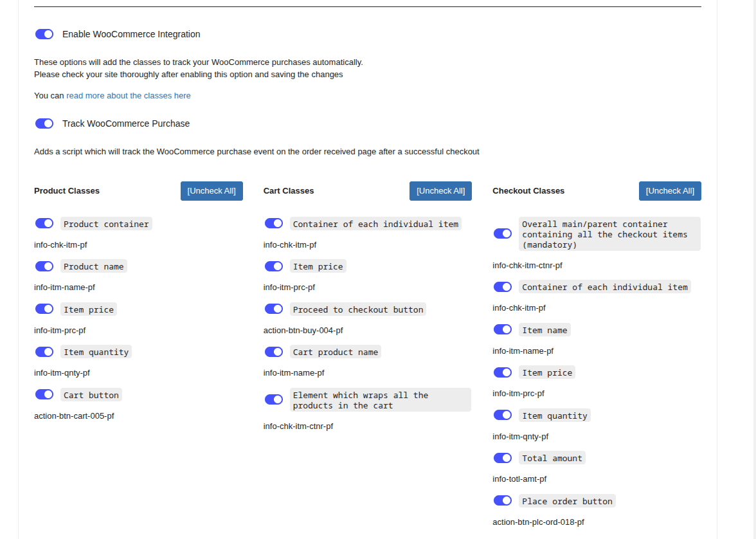Turn off the Product container toggle
The image size is (756, 539).
(44, 223)
